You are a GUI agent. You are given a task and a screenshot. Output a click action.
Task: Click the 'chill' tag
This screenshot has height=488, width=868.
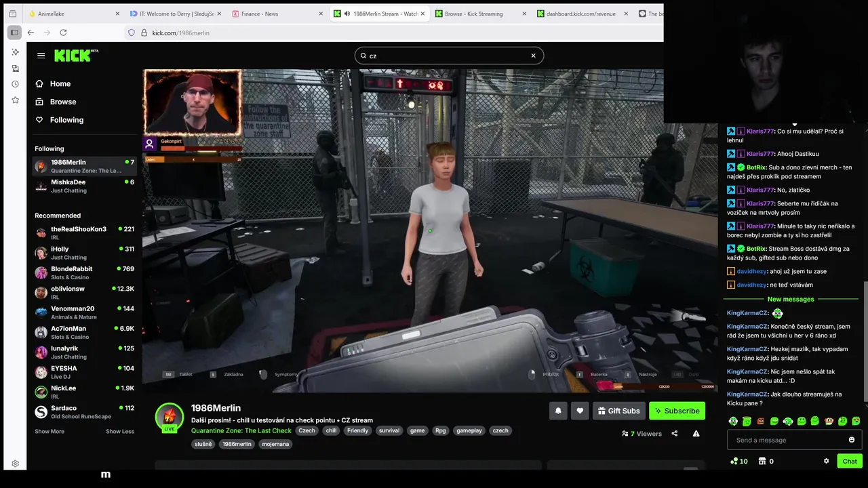[331, 430]
